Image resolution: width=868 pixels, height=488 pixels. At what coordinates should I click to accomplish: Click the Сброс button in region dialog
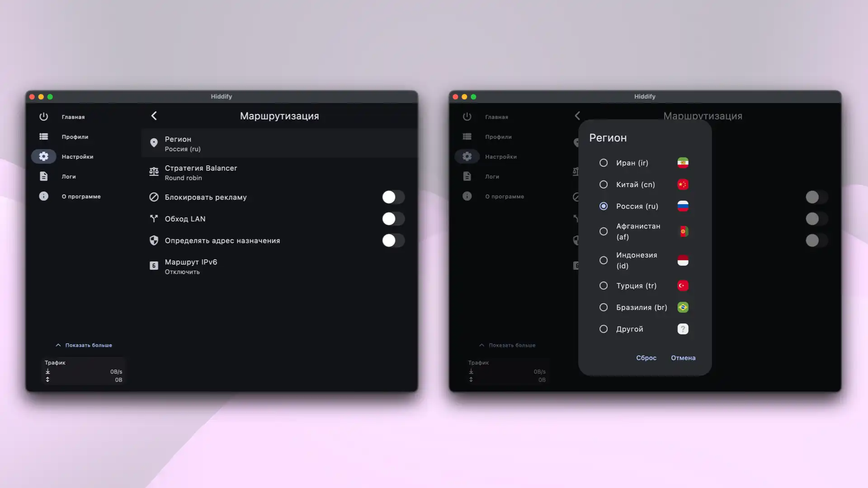(646, 358)
